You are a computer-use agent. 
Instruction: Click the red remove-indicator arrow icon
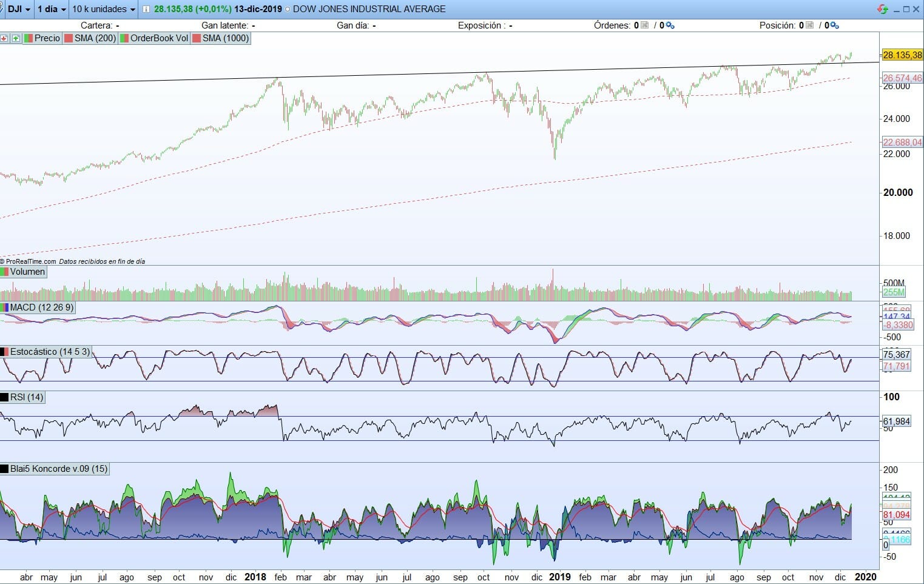coord(4,38)
